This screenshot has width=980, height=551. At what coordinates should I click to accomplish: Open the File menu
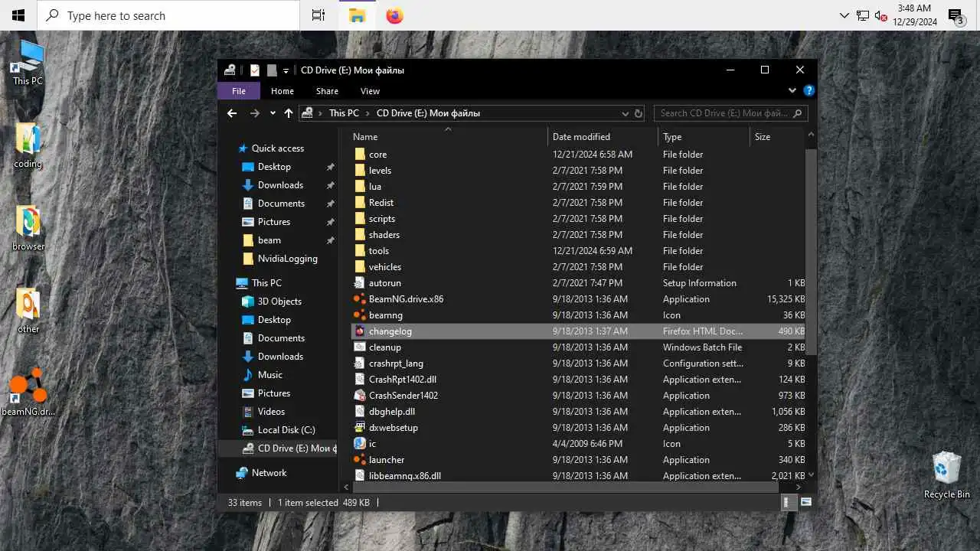(x=239, y=91)
